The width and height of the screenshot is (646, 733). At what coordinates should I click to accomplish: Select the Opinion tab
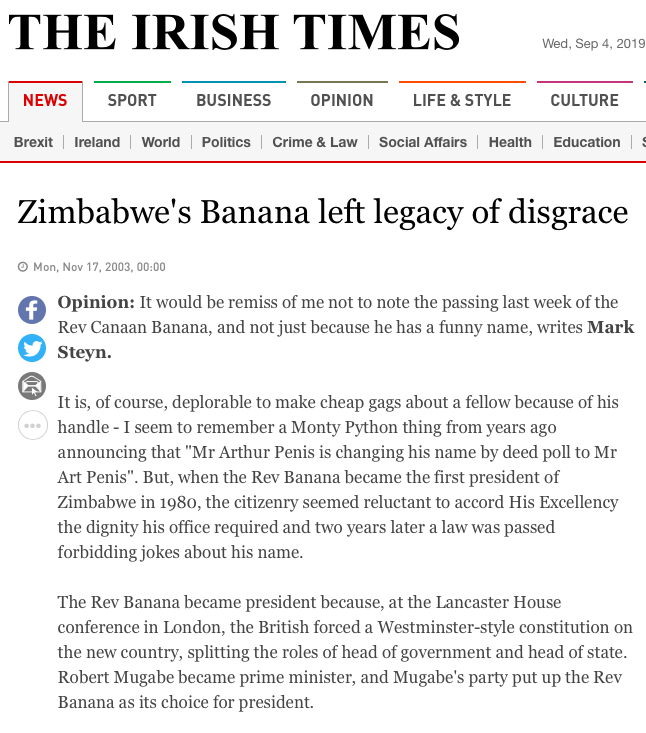[x=342, y=100]
